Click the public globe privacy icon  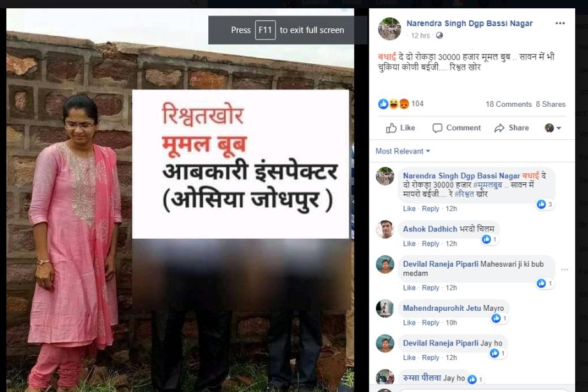439,35
